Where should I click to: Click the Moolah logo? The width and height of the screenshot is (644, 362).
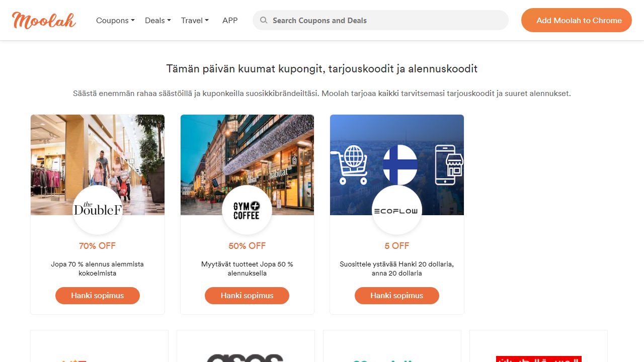(x=44, y=20)
